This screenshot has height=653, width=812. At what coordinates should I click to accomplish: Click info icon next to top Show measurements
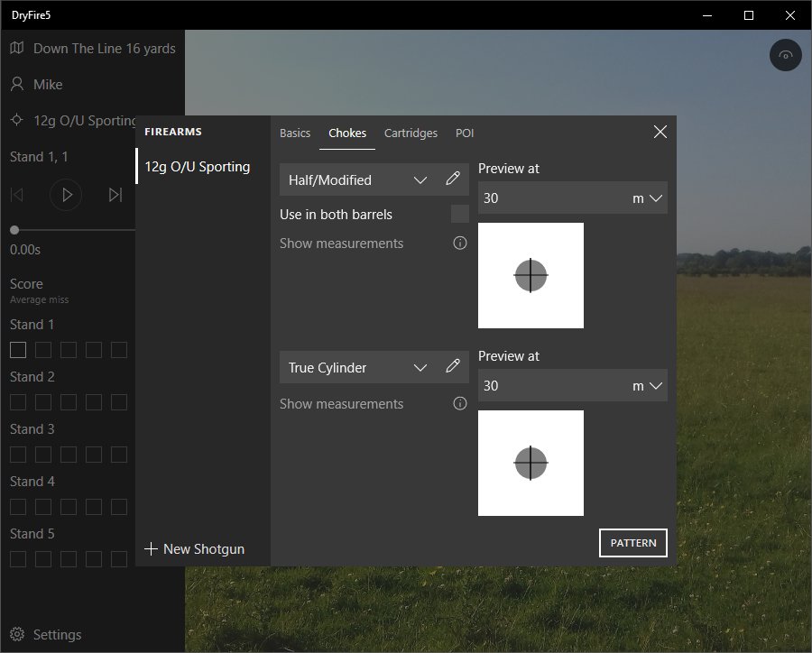click(460, 244)
